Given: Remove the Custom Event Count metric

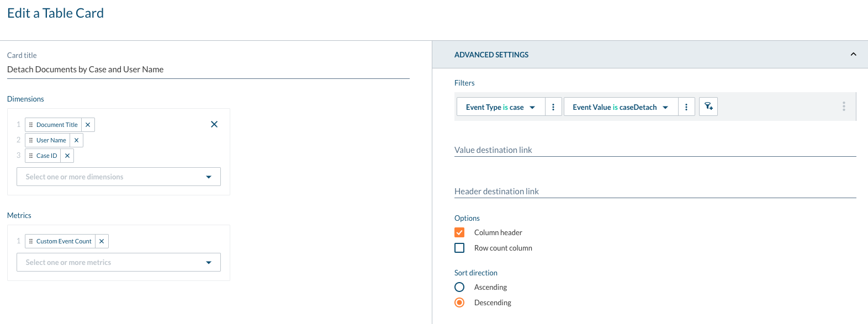Looking at the screenshot, I should pos(102,241).
